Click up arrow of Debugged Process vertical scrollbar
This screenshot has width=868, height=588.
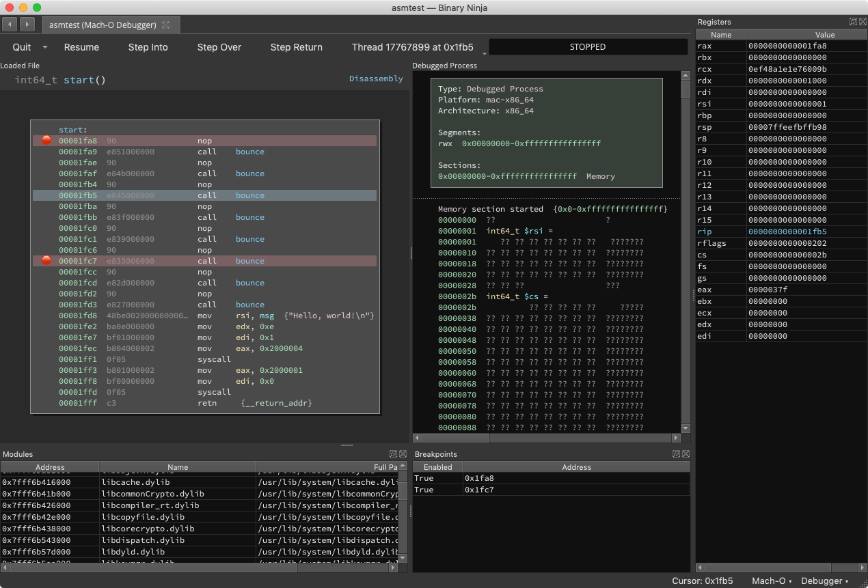click(x=686, y=75)
